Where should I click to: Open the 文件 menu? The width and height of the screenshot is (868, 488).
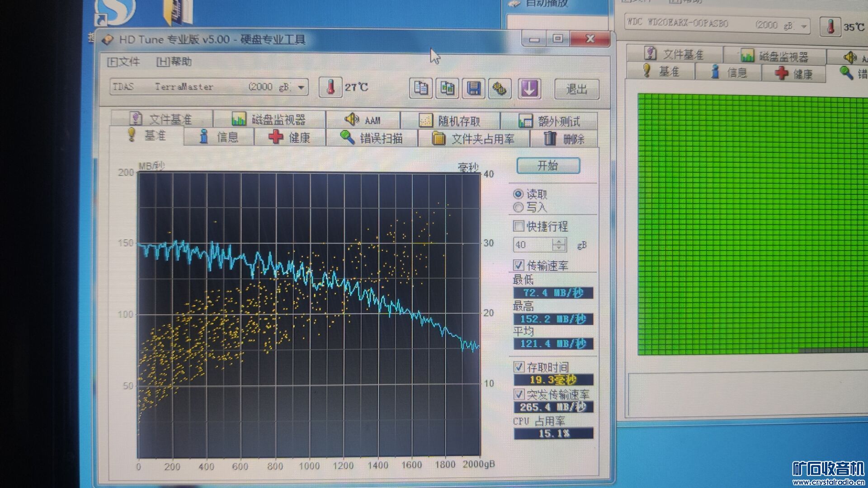(123, 62)
